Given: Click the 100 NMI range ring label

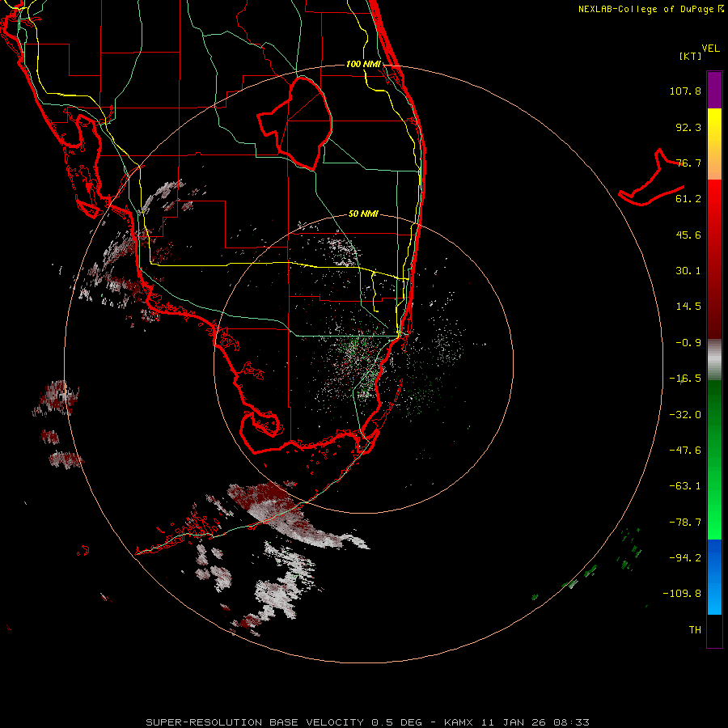Looking at the screenshot, I should click(x=363, y=64).
